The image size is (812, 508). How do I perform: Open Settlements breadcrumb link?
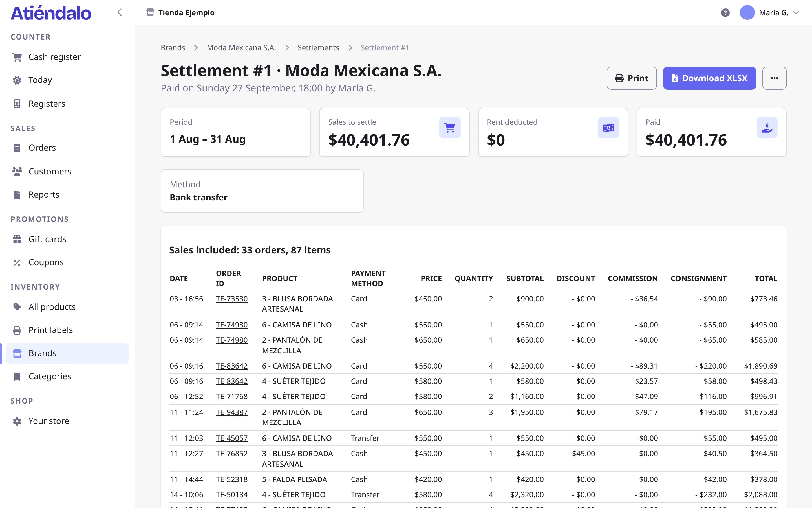point(318,48)
